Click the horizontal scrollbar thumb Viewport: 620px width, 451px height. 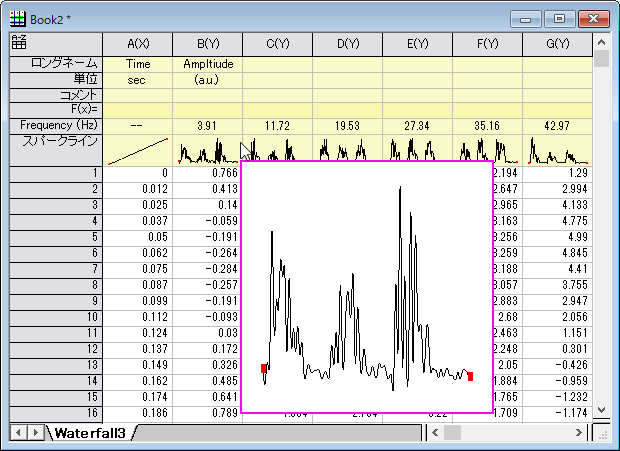(452, 432)
